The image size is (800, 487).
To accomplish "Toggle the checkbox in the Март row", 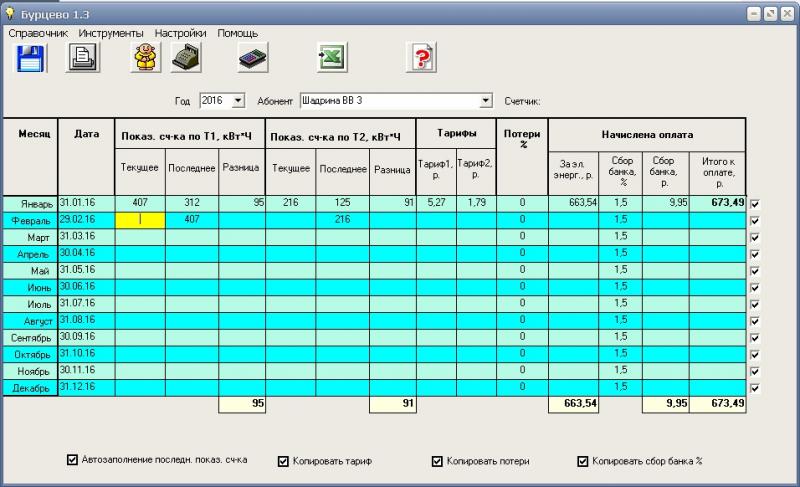I will point(755,238).
